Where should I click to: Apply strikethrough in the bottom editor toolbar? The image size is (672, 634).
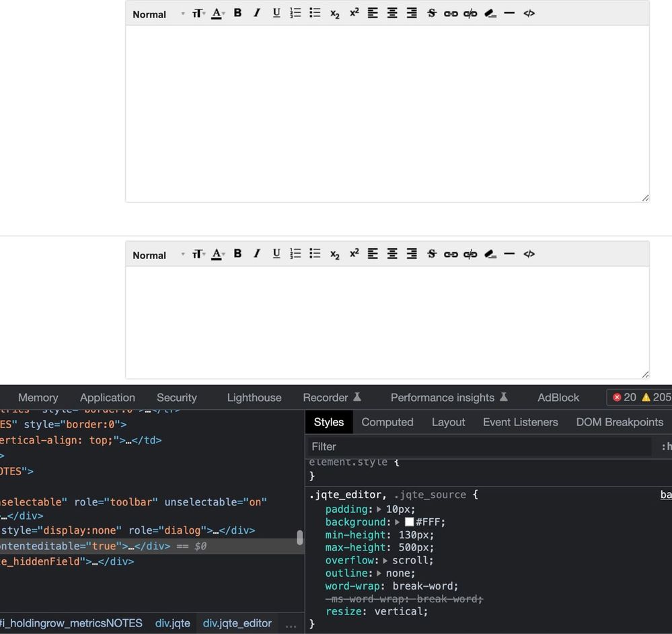point(432,254)
